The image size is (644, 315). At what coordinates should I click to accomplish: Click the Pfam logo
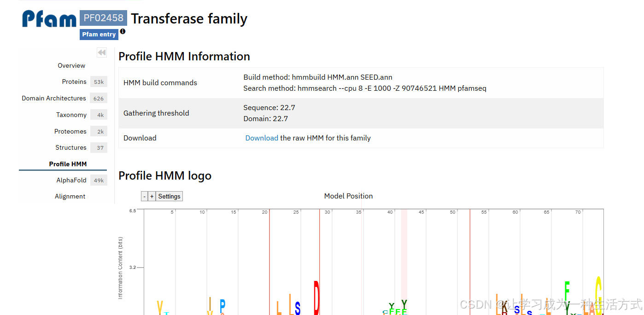click(x=49, y=19)
